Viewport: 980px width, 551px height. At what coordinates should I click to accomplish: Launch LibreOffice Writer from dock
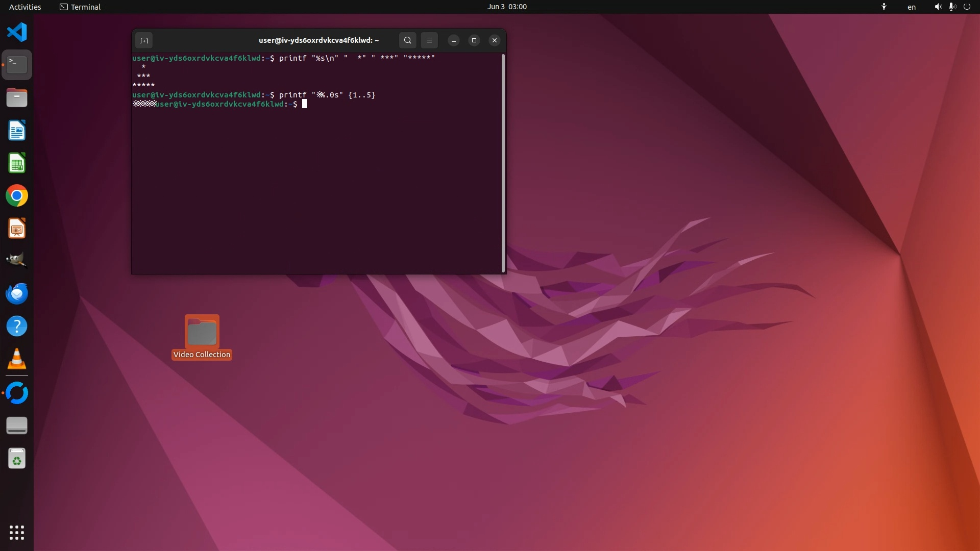click(x=17, y=131)
